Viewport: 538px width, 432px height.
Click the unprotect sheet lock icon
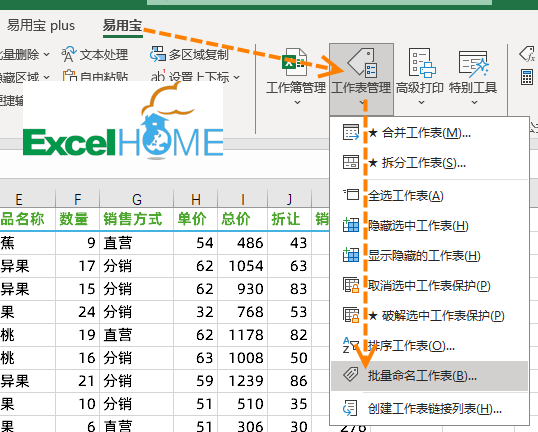351,285
